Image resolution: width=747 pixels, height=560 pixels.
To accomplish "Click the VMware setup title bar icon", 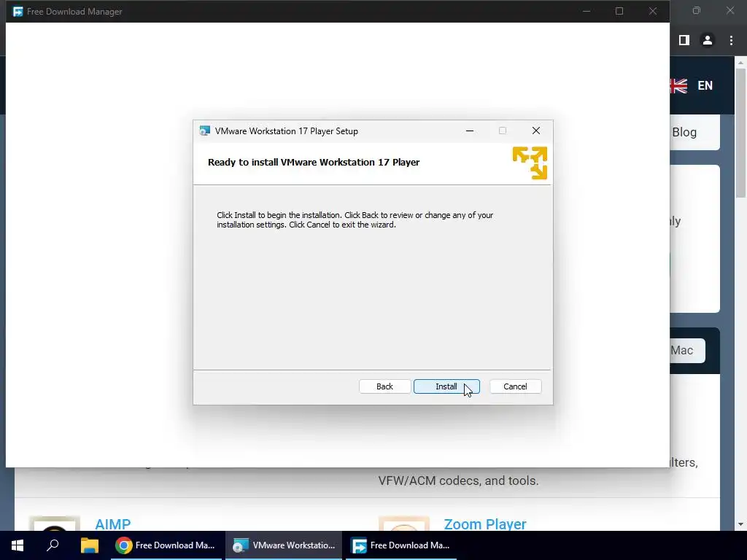I will click(x=205, y=131).
